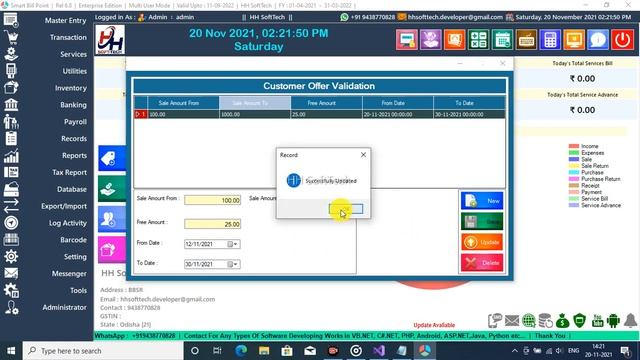Click the Free Amount column header

(x=326, y=103)
